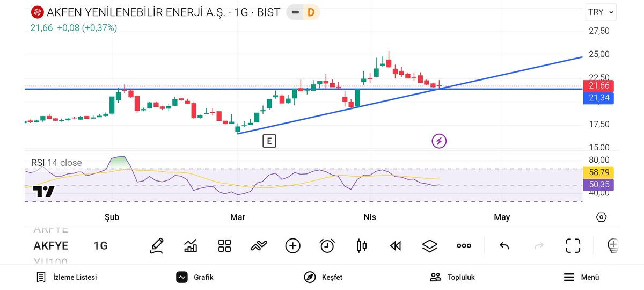Select the blue 21,34 line price label
This screenshot has width=644, height=290.
598,98
